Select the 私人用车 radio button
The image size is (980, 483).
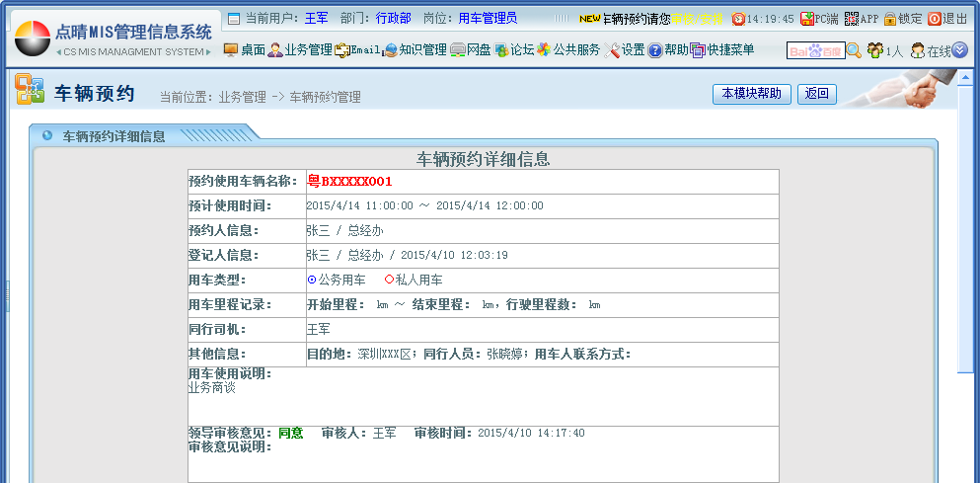[389, 281]
